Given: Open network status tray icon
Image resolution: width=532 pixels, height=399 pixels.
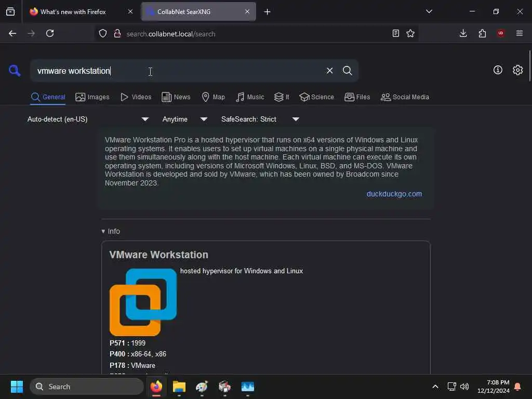Looking at the screenshot, I should click(x=451, y=387).
